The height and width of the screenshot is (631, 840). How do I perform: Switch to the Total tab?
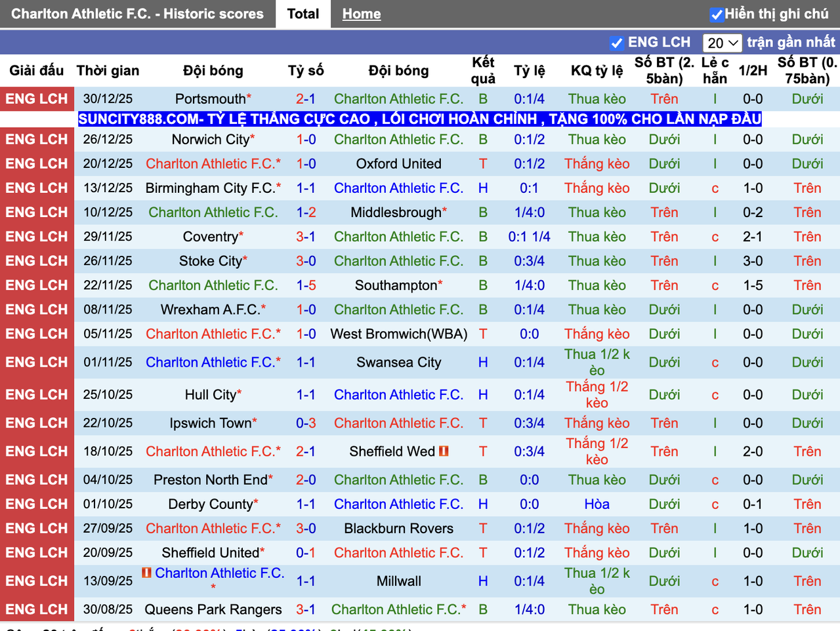[303, 14]
